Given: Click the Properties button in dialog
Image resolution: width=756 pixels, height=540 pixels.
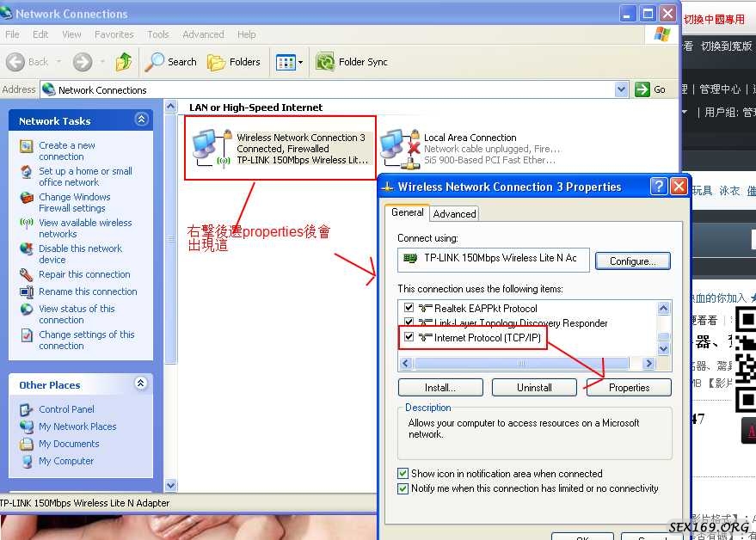Looking at the screenshot, I should (629, 388).
